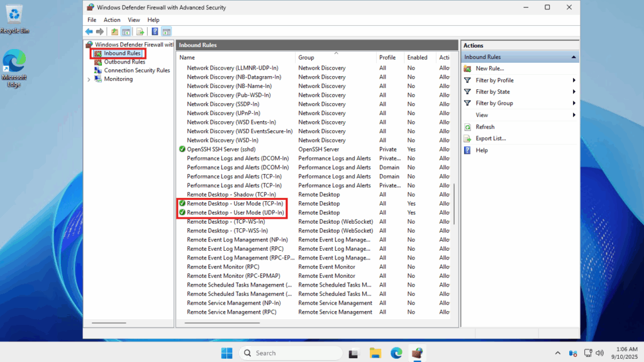Open File Explorer from the taskbar
This screenshot has width=644, height=362.
point(375,353)
